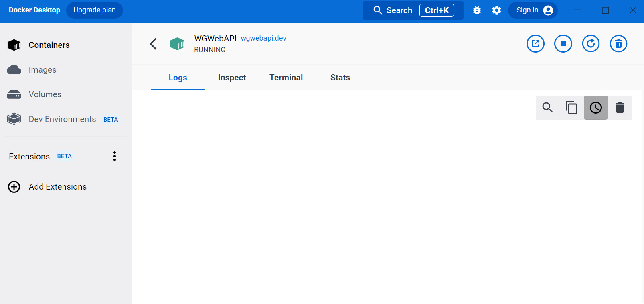Click the Search box in title bar

coord(413,10)
